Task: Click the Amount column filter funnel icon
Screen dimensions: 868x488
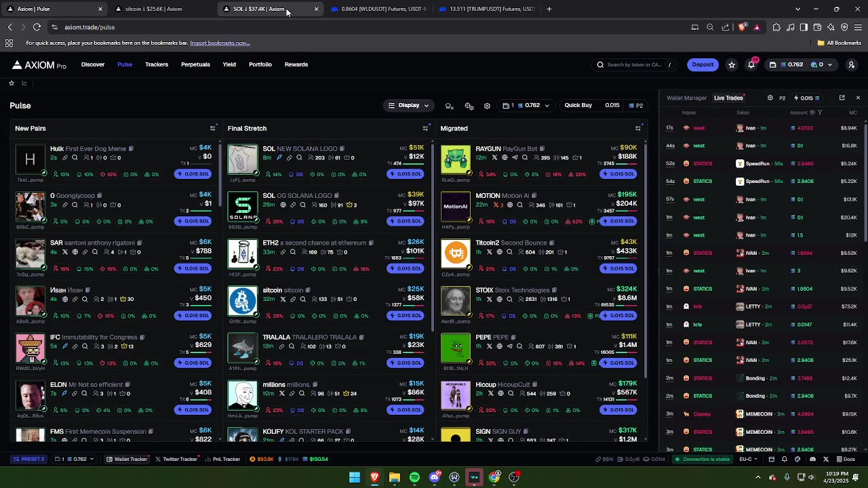Action: 820,113
